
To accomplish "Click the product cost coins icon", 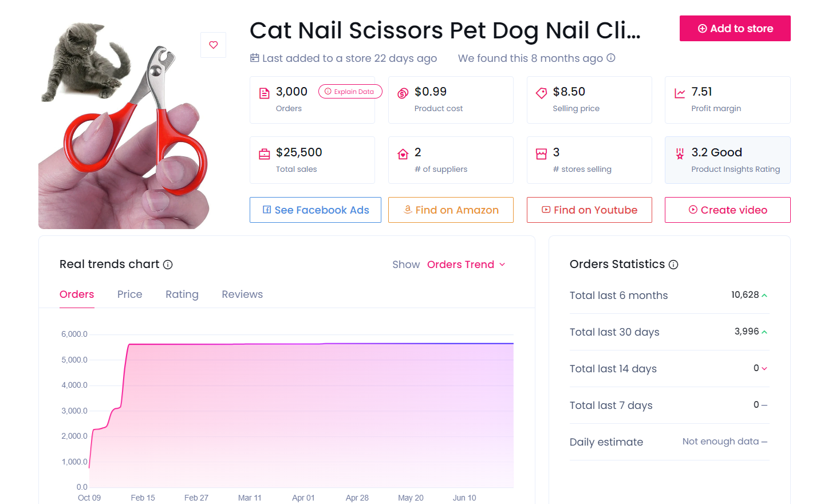I will [x=403, y=93].
